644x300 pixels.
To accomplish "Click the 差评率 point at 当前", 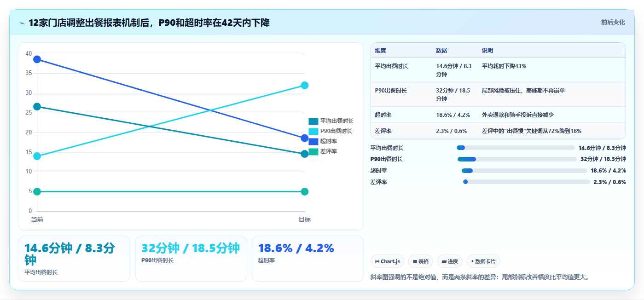I will (37, 191).
